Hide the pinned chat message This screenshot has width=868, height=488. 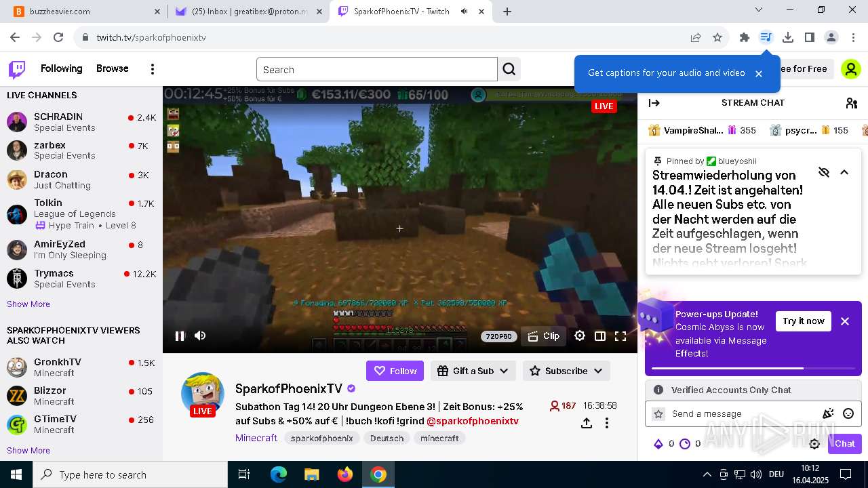click(x=824, y=172)
